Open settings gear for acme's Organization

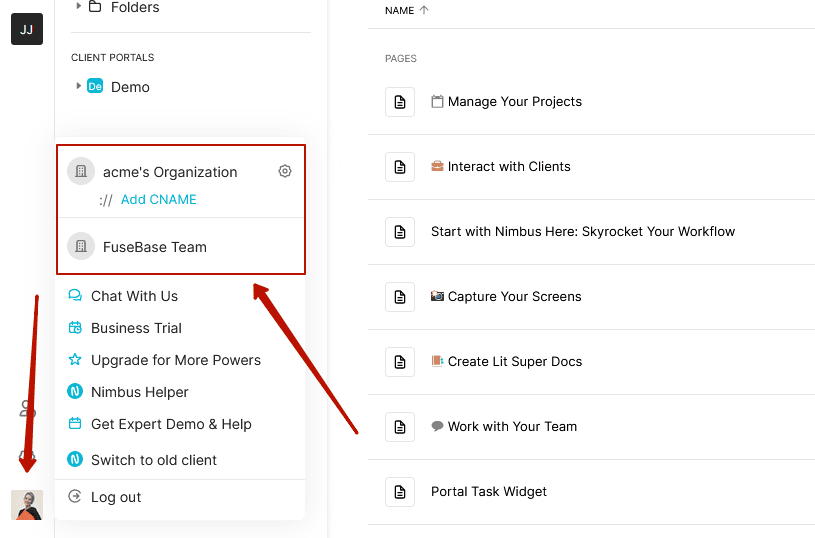[x=285, y=172]
